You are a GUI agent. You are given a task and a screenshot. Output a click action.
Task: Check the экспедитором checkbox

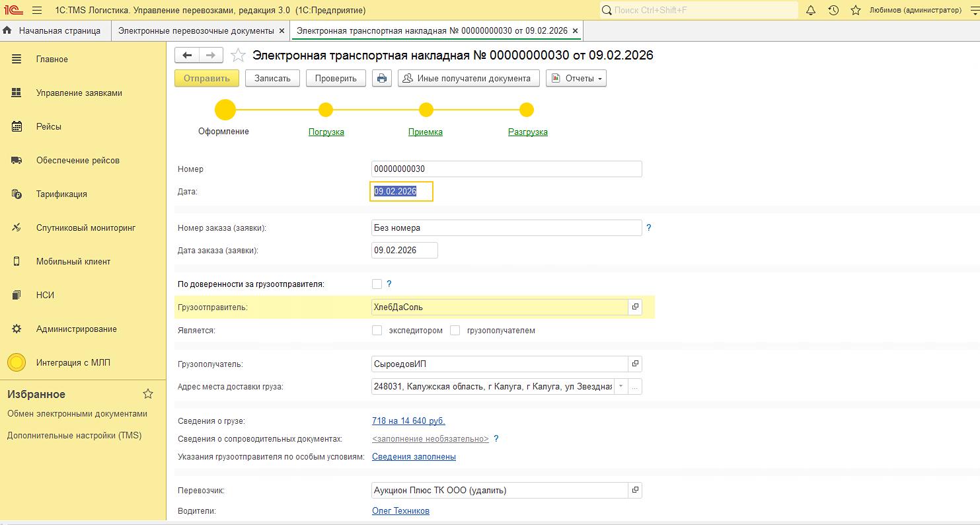377,330
